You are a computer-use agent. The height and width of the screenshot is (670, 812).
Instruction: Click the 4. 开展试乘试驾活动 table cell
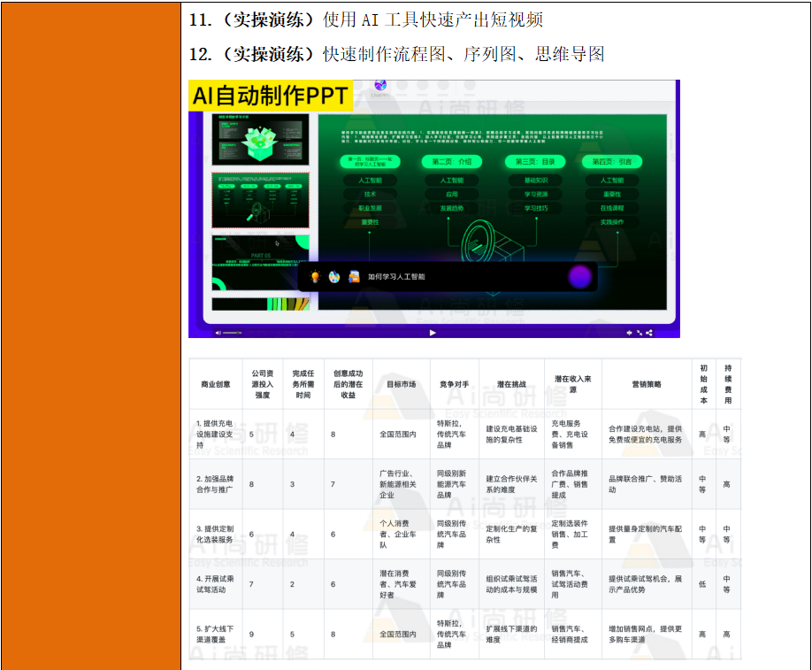pyautogui.click(x=215, y=584)
